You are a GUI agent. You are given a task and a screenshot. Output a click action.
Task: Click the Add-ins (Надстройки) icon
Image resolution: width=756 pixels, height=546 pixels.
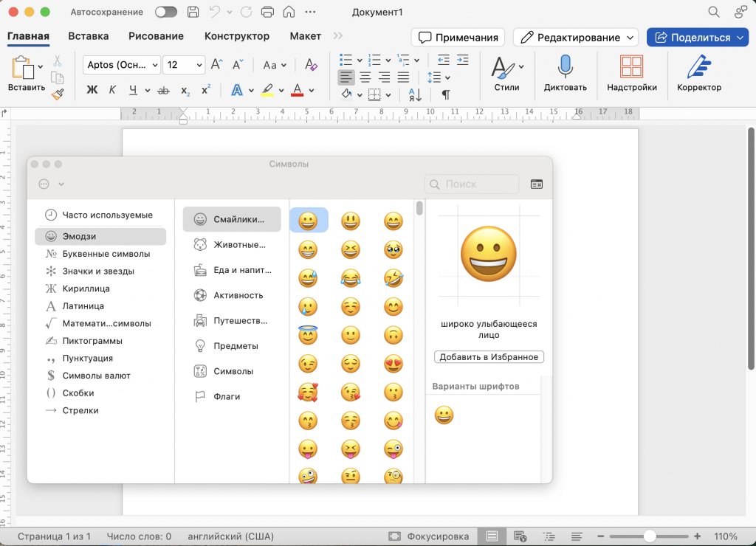point(631,67)
